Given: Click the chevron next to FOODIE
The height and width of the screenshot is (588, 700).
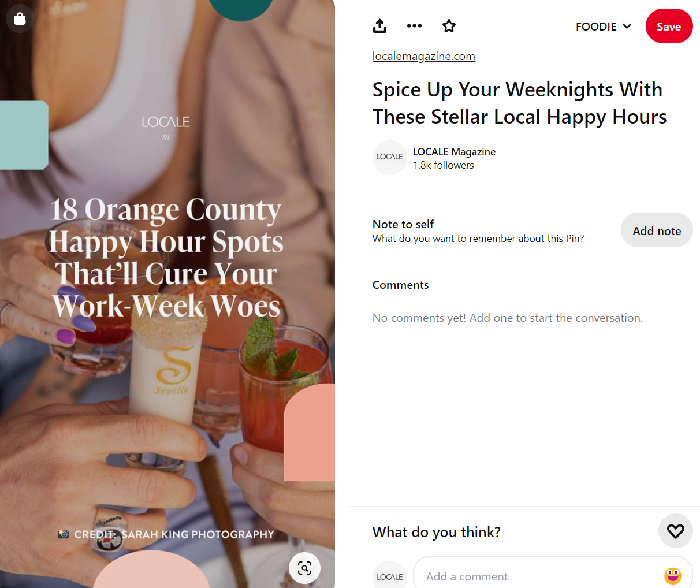Looking at the screenshot, I should [627, 27].
